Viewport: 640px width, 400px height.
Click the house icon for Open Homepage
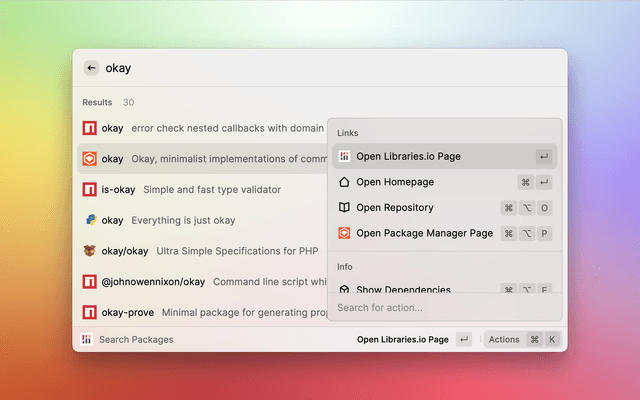pos(344,182)
